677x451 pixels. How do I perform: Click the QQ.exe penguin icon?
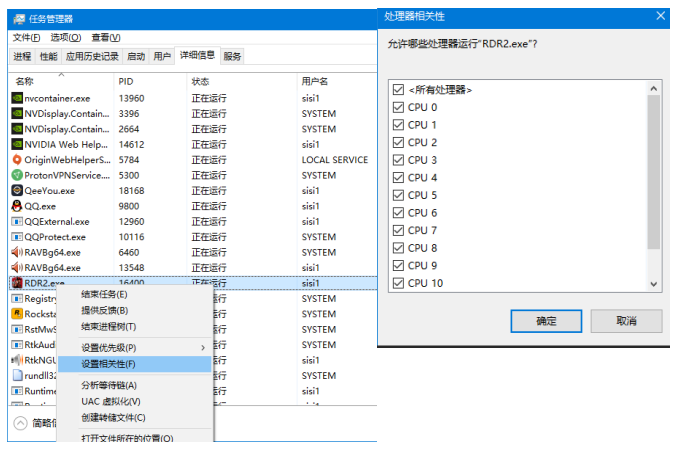point(17,206)
